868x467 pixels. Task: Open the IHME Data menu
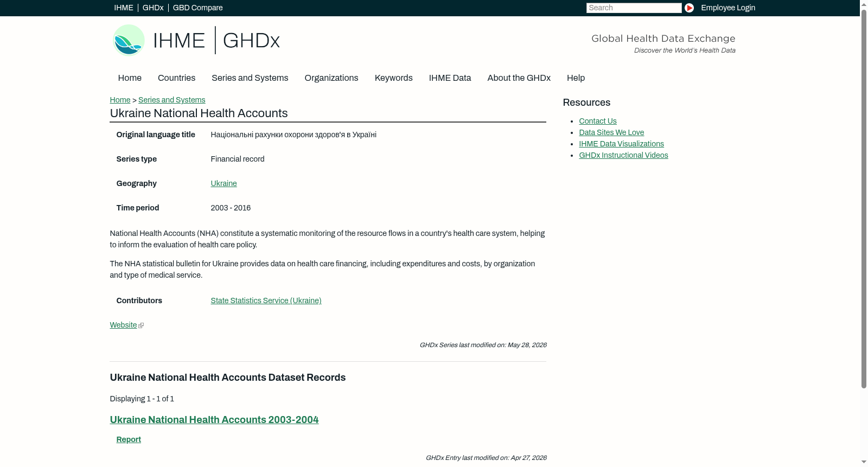coord(450,78)
